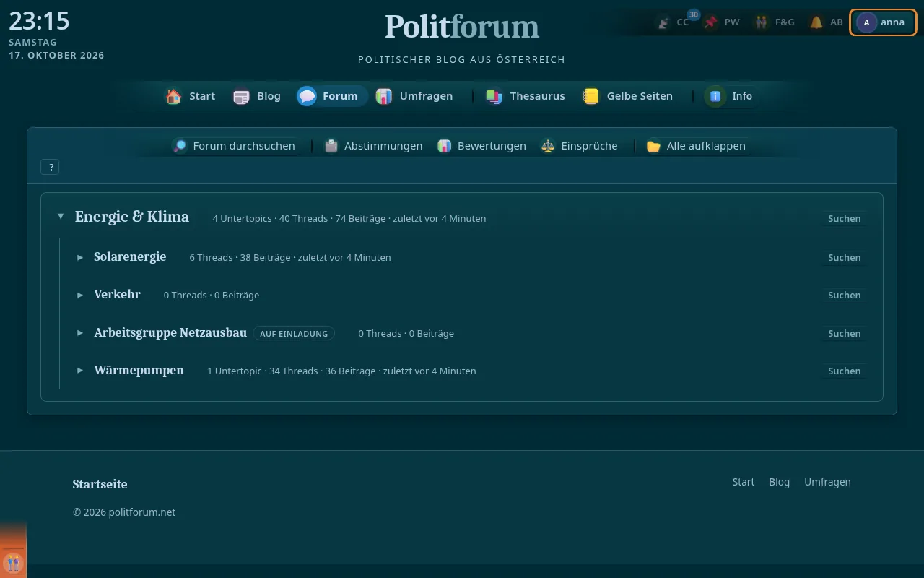The height and width of the screenshot is (578, 924).
Task: Click Suchen in the Energie & Klima row
Action: click(x=844, y=218)
